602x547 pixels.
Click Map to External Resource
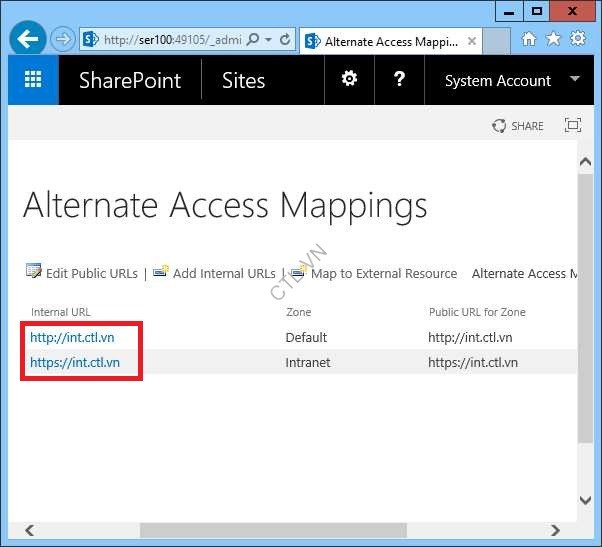tap(384, 273)
